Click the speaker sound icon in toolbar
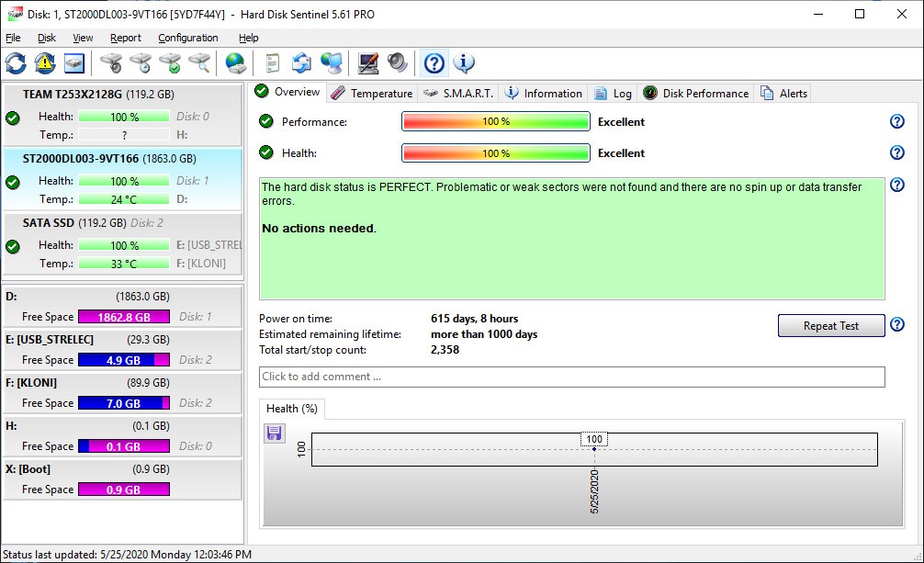The image size is (924, 563). pos(397,63)
